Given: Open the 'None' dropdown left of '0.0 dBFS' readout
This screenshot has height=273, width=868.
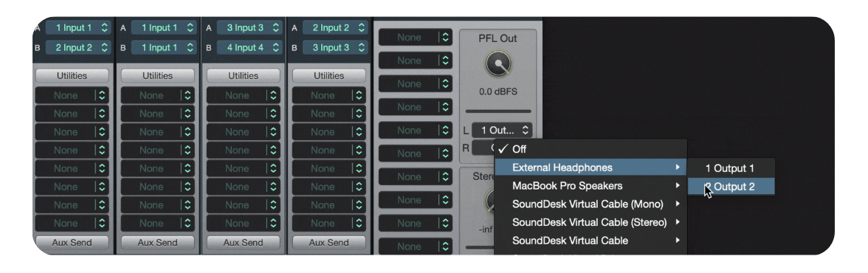Looking at the screenshot, I should pyautogui.click(x=416, y=83).
